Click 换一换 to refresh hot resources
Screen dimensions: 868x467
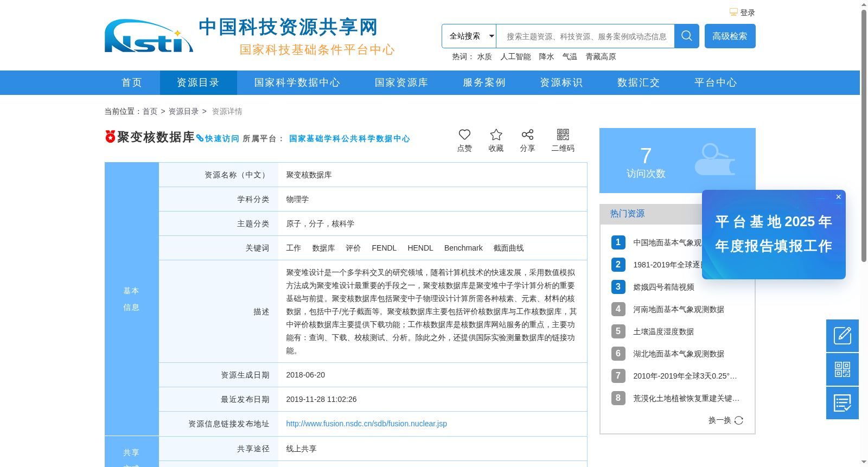pyautogui.click(x=720, y=420)
